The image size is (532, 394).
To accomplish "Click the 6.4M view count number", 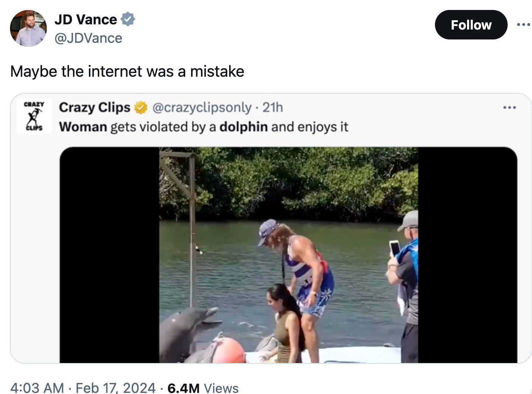I will (x=183, y=388).
